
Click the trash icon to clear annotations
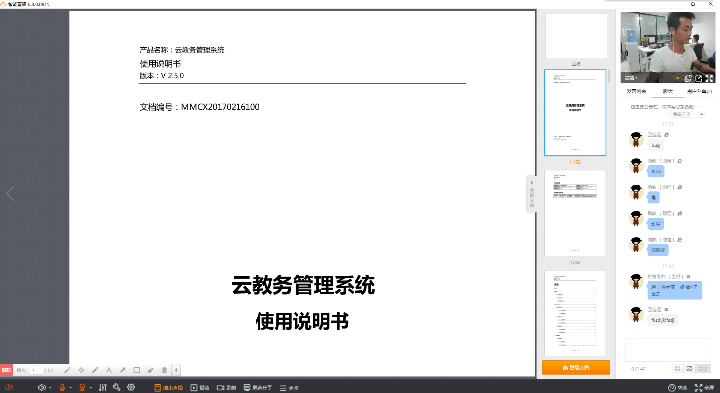pyautogui.click(x=164, y=370)
